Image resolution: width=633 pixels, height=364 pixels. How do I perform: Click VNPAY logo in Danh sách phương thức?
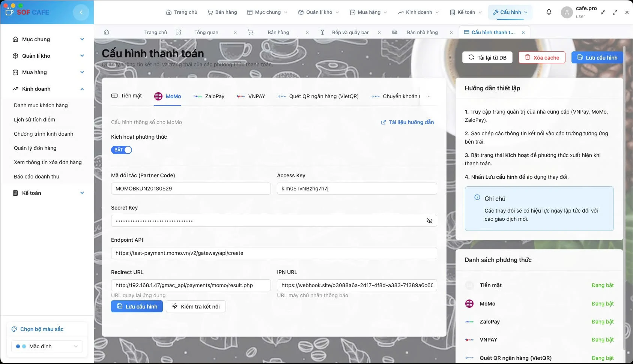click(469, 340)
